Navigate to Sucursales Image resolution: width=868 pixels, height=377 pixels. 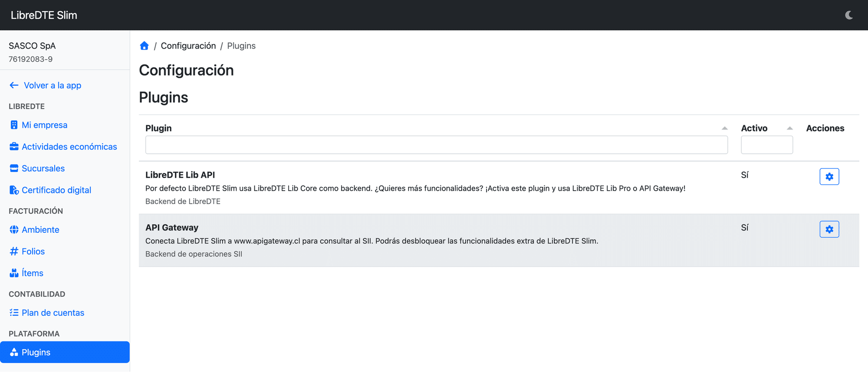coord(43,169)
